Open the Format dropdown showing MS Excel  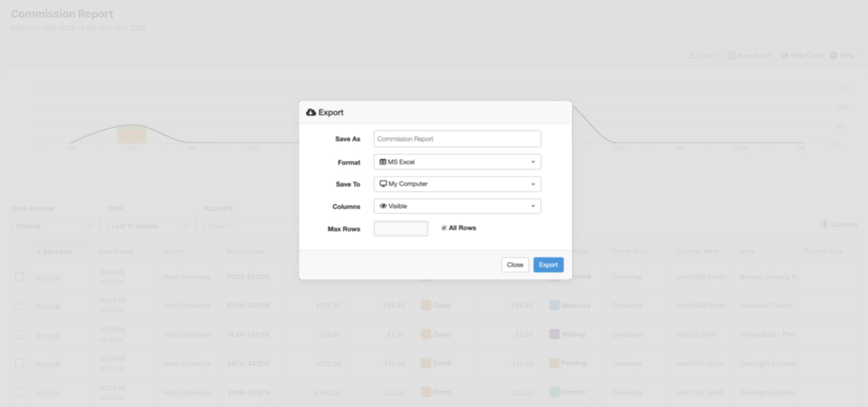pyautogui.click(x=457, y=162)
